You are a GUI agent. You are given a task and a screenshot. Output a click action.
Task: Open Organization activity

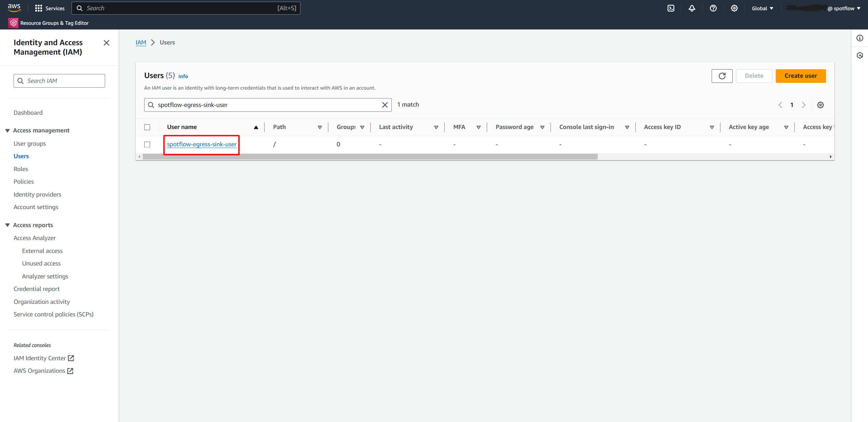[x=42, y=301]
